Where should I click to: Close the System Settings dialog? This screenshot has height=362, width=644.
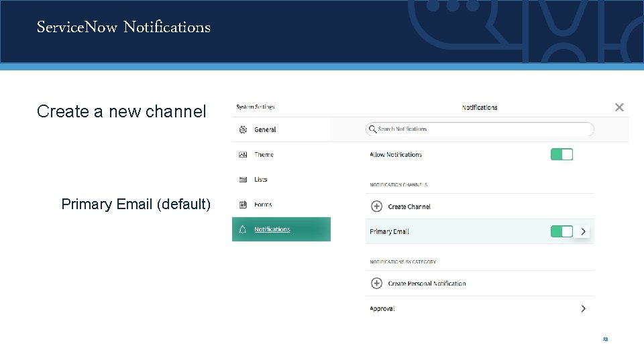[619, 107]
